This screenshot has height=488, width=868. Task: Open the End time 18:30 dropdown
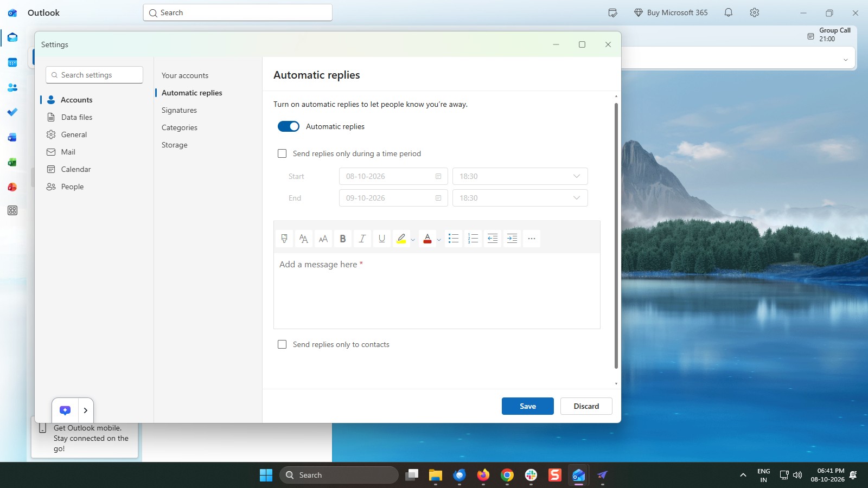520,198
